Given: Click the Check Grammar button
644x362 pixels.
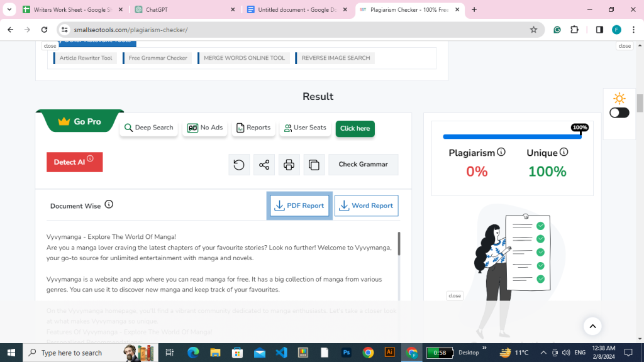Looking at the screenshot, I should tap(363, 165).
